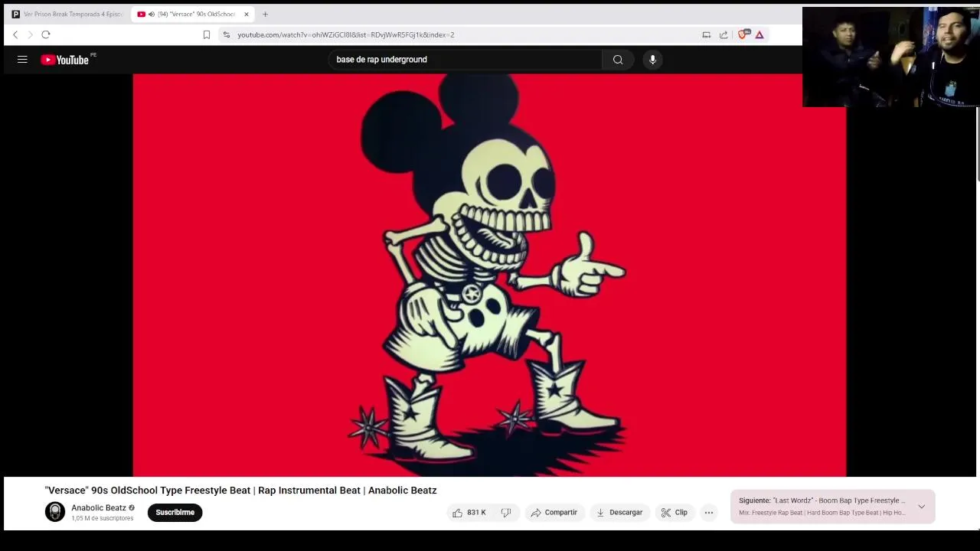Viewport: 980px width, 551px height.
Task: Click the search magnifier button
Action: pos(618,60)
